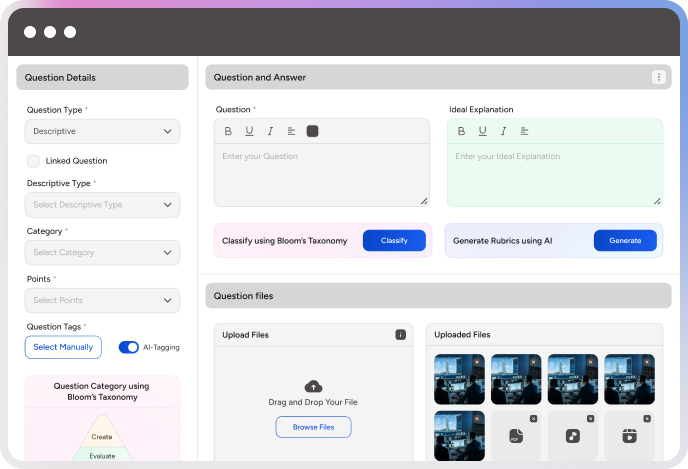Click text alignment icon in Ideal Explanation toolbar
The width and height of the screenshot is (688, 469).
pos(525,131)
